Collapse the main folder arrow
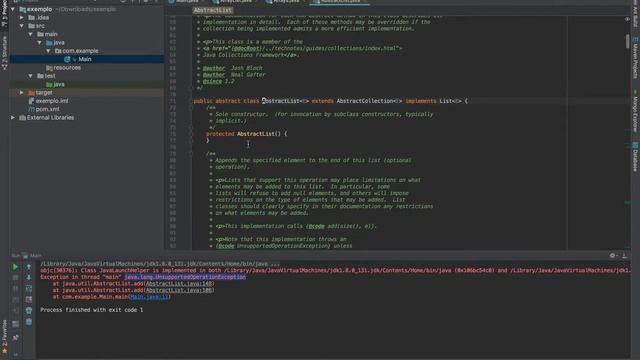The width and height of the screenshot is (640, 360). (x=31, y=34)
